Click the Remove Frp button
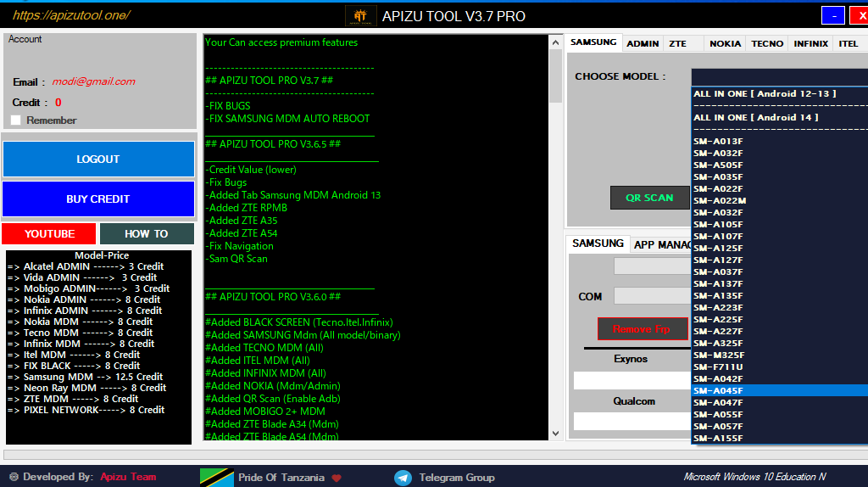The width and height of the screenshot is (868, 487). (x=643, y=329)
